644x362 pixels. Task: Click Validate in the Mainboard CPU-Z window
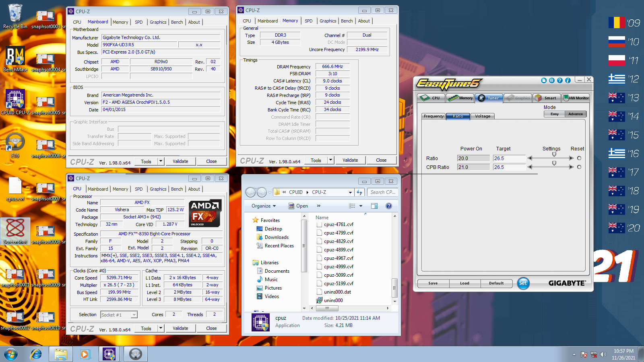180,161
